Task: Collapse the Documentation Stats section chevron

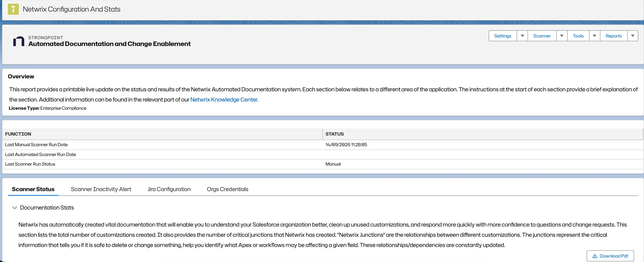Action: [15, 207]
